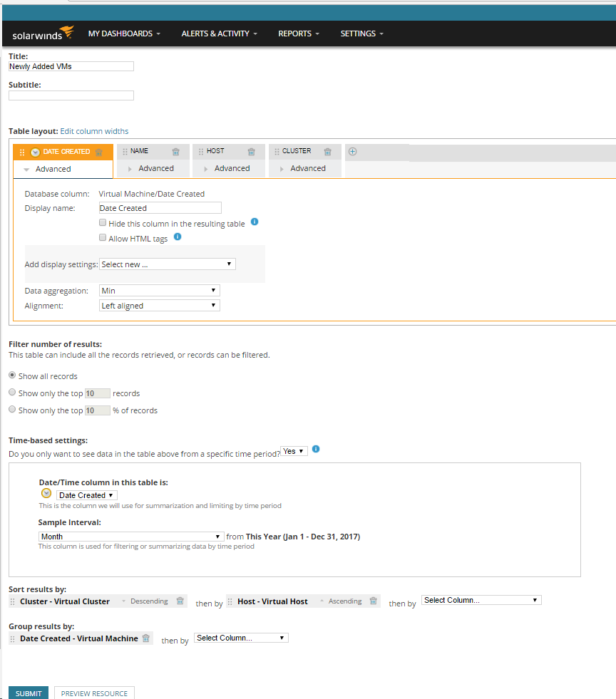Remove the Host - Virtual Host sort
The image size is (616, 699).
click(x=374, y=601)
